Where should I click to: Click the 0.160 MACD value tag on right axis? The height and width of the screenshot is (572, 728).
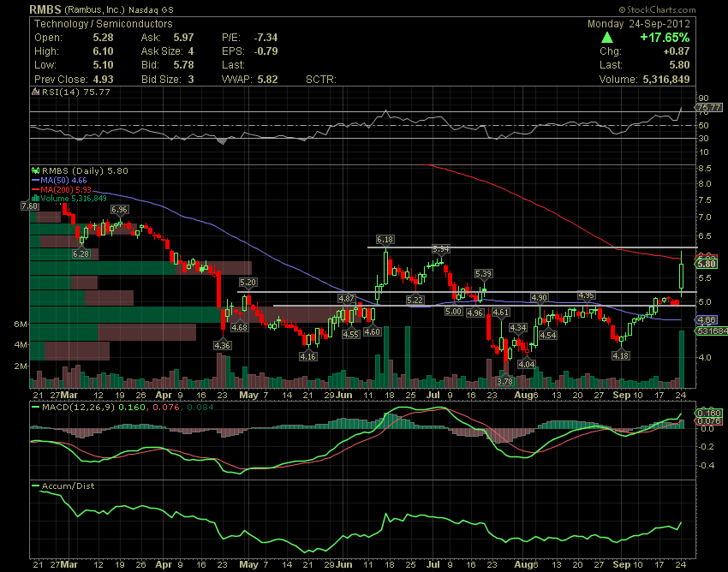pos(709,414)
